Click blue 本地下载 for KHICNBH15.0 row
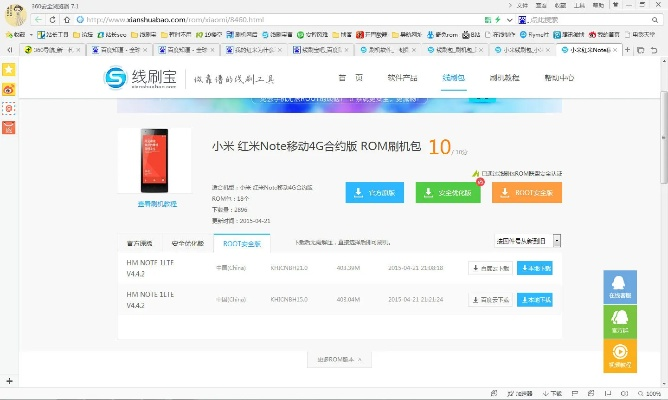This screenshot has width=668, height=400. [x=535, y=299]
